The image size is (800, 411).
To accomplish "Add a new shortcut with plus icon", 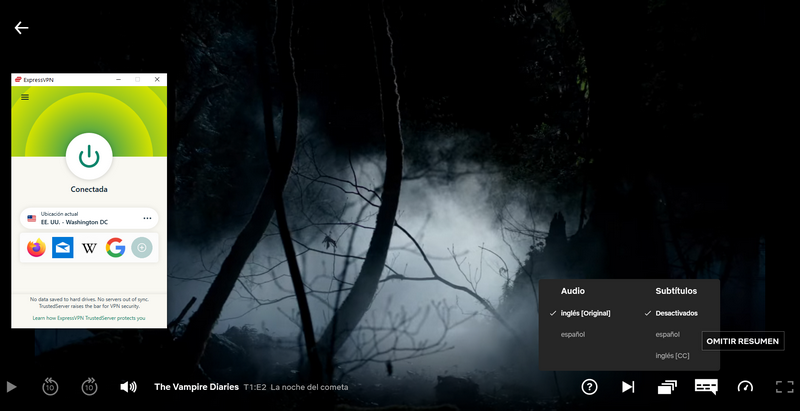I will [x=142, y=248].
